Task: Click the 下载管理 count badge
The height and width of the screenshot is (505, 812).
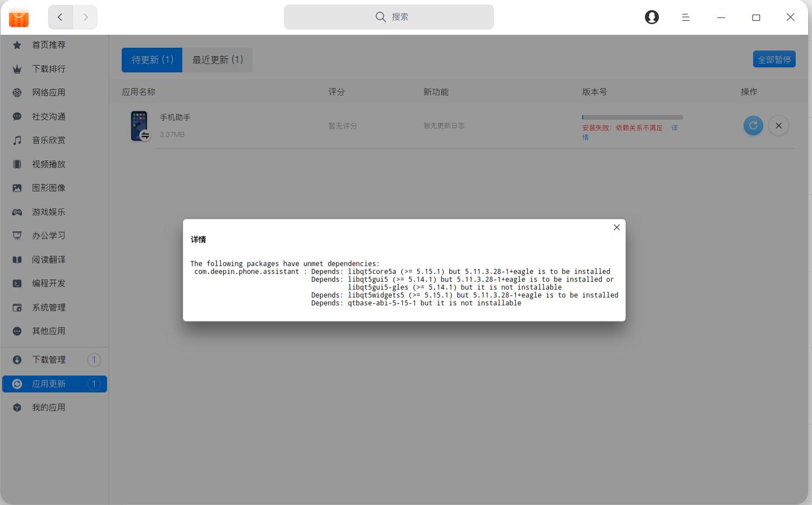Action: (94, 360)
